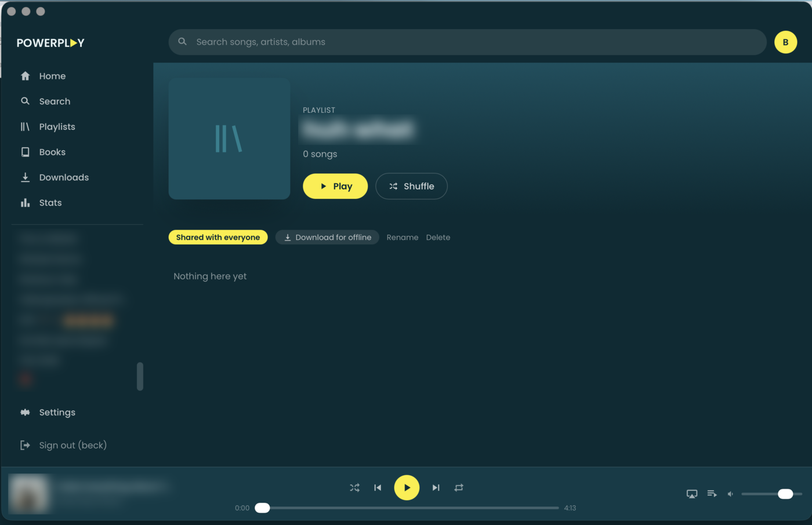Skip to next track
This screenshot has height=525, width=812.
tap(436, 488)
